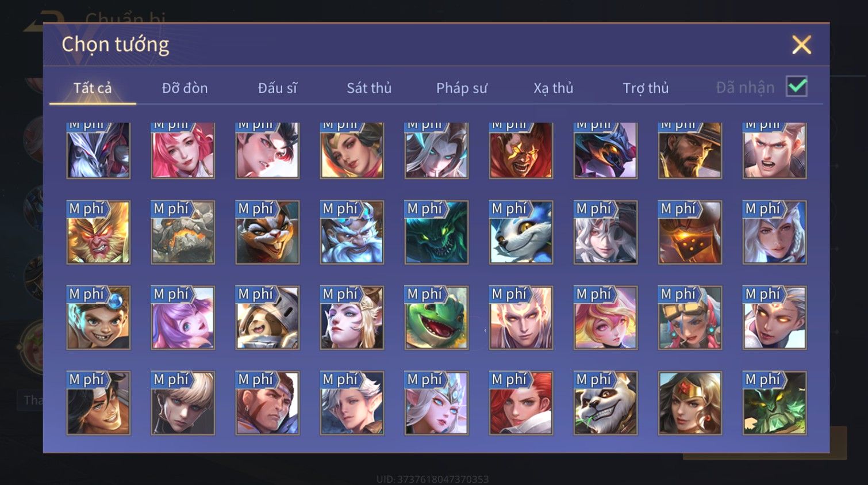868x485 pixels.
Task: Choose the red panda hero portrait
Action: point(267,232)
